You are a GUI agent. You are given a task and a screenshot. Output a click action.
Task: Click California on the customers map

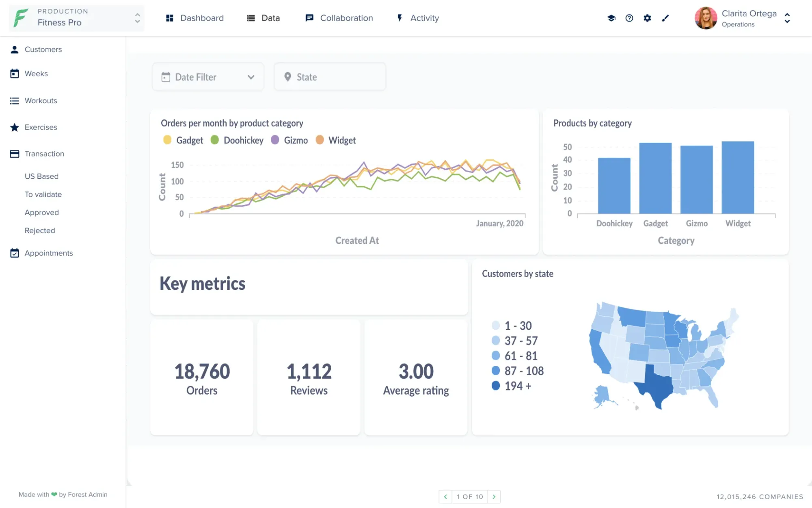pos(598,352)
